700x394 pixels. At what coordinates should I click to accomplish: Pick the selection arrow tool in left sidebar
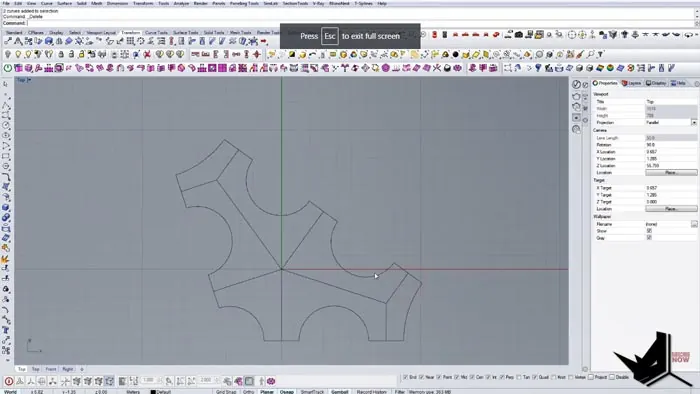pos(5,84)
